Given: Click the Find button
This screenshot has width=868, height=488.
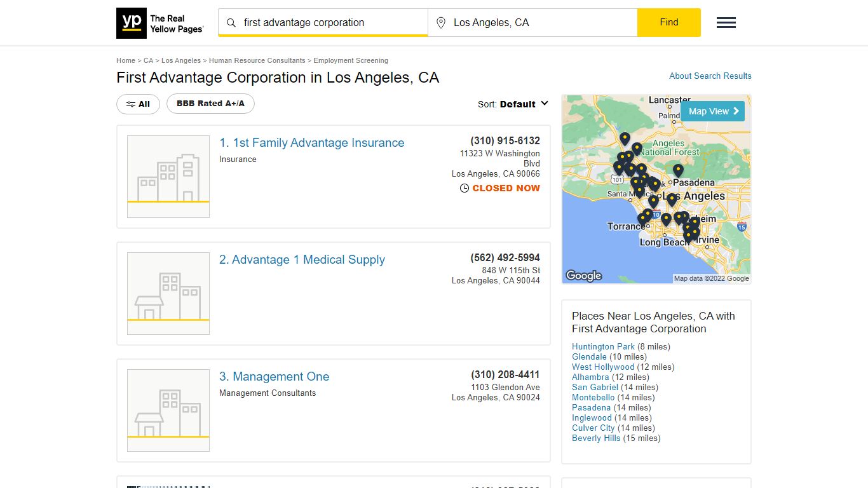Looking at the screenshot, I should pyautogui.click(x=669, y=22).
